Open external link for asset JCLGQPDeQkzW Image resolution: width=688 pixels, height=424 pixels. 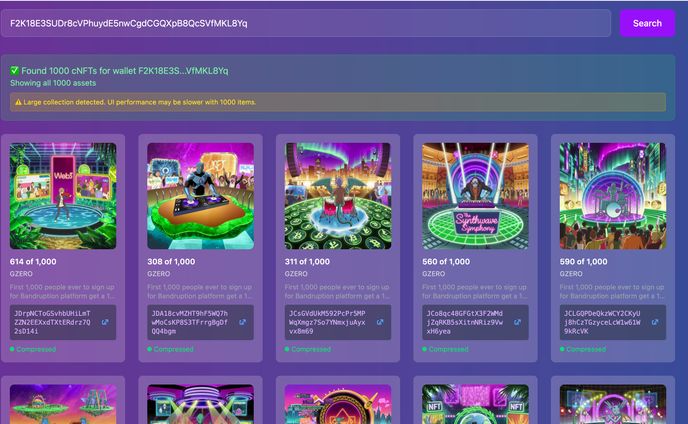point(655,322)
